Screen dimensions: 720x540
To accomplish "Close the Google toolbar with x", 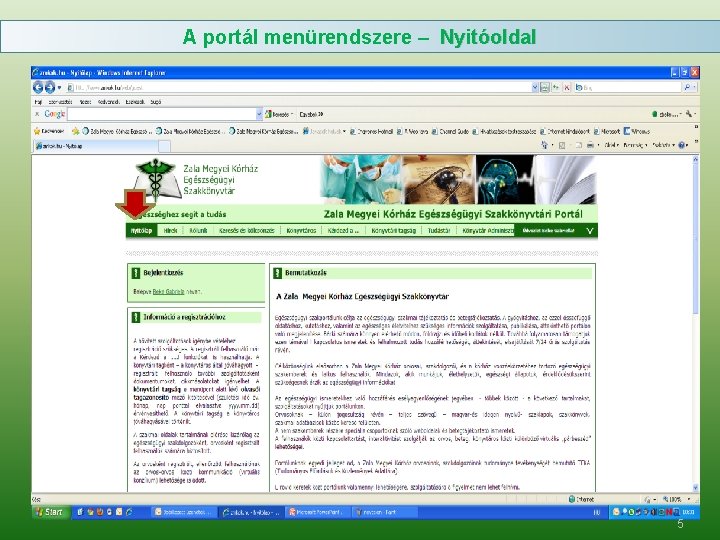I will pos(37,114).
